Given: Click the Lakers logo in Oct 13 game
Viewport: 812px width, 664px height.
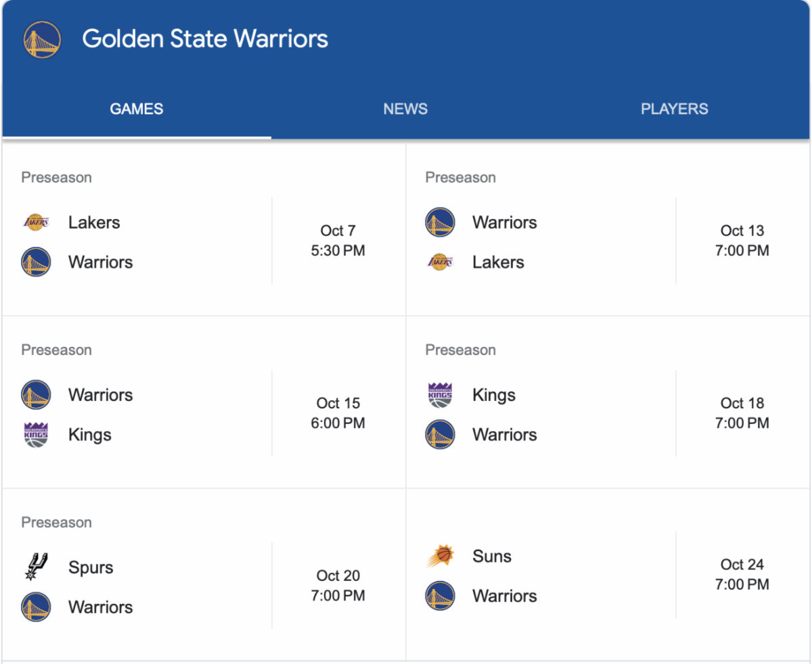Looking at the screenshot, I should [440, 262].
